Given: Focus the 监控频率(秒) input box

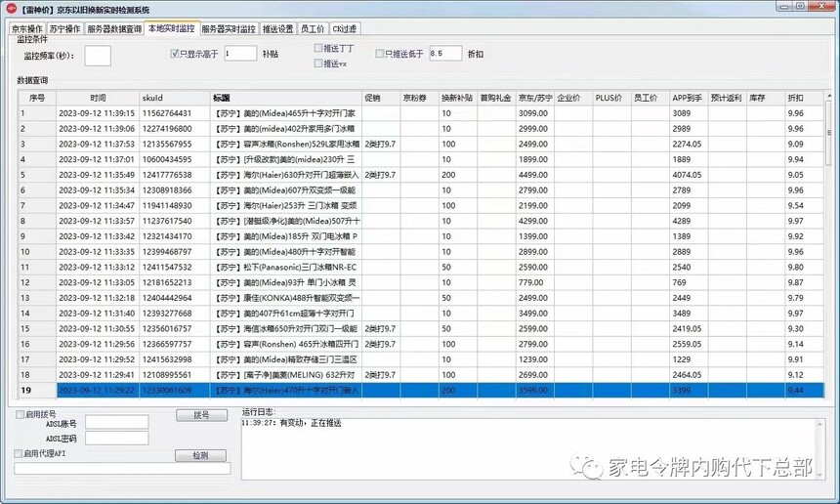Looking at the screenshot, I should [x=98, y=56].
